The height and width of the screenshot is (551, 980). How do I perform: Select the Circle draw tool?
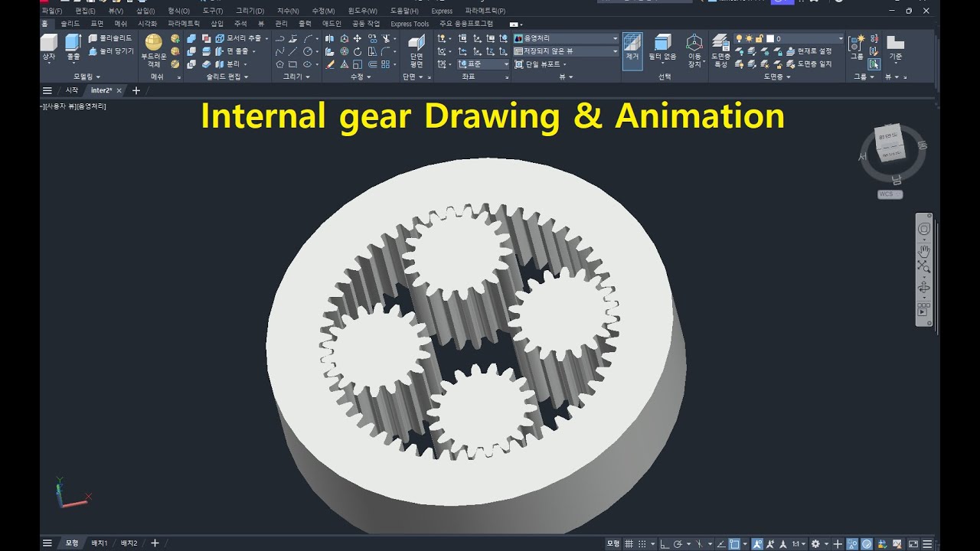[x=308, y=51]
